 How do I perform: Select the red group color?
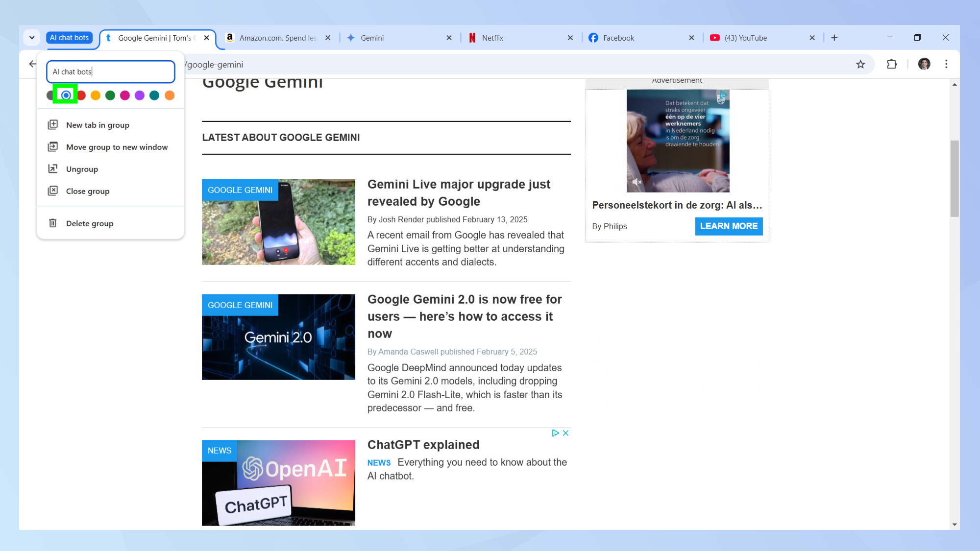81,95
